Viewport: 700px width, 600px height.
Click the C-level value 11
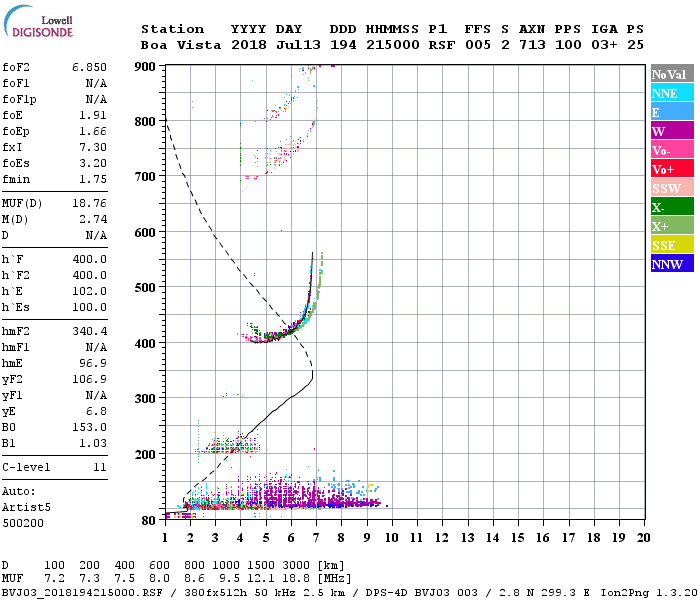tap(100, 468)
